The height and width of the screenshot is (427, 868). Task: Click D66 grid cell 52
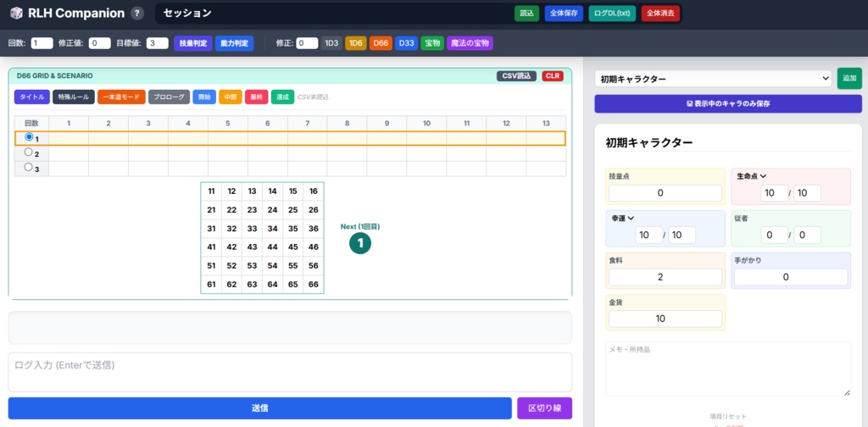tap(232, 265)
